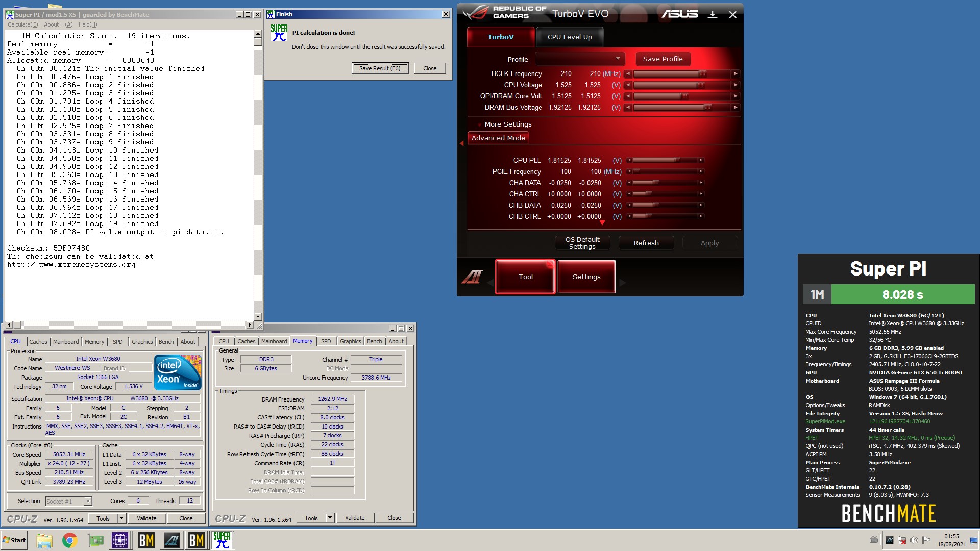Click the Super PI vertical scrollbar down arrow
Image resolution: width=980 pixels, height=551 pixels.
(258, 317)
